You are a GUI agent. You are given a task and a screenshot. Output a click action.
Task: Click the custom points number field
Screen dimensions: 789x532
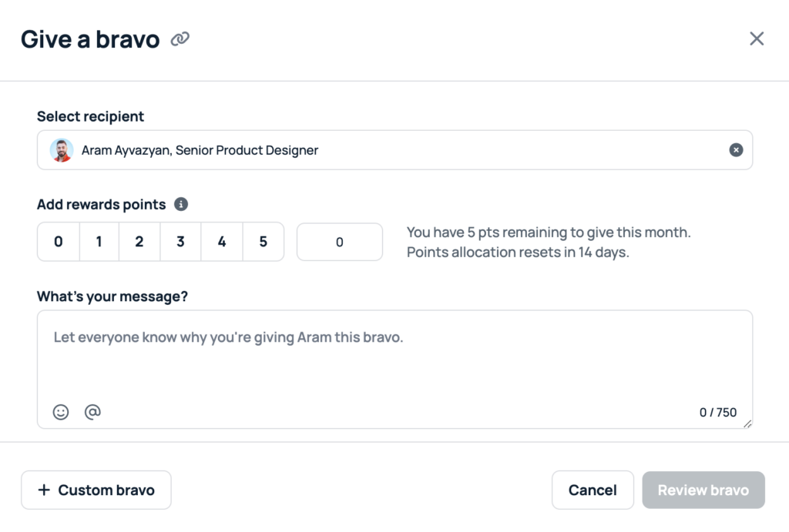[x=340, y=242]
